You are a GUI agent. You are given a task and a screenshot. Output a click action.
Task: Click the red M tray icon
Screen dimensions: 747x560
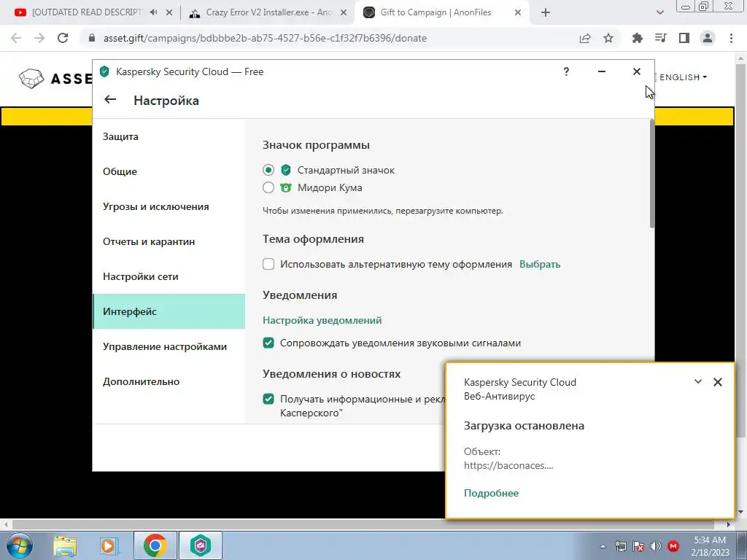click(673, 546)
